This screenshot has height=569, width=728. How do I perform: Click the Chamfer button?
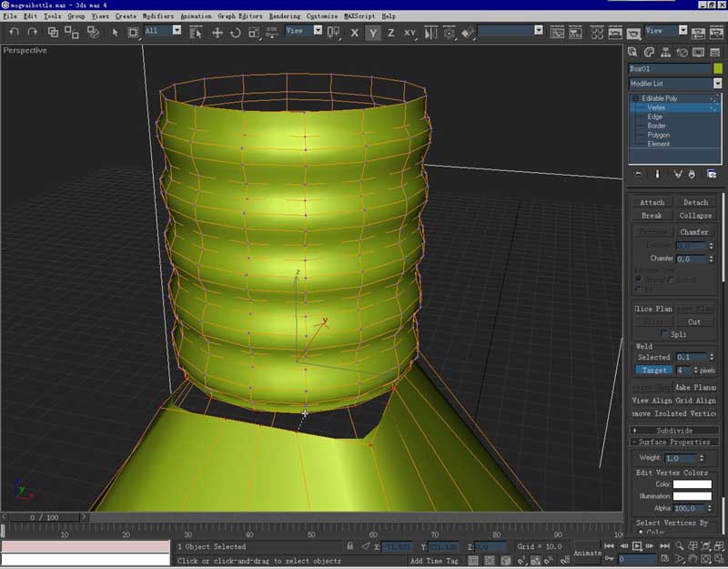point(695,232)
